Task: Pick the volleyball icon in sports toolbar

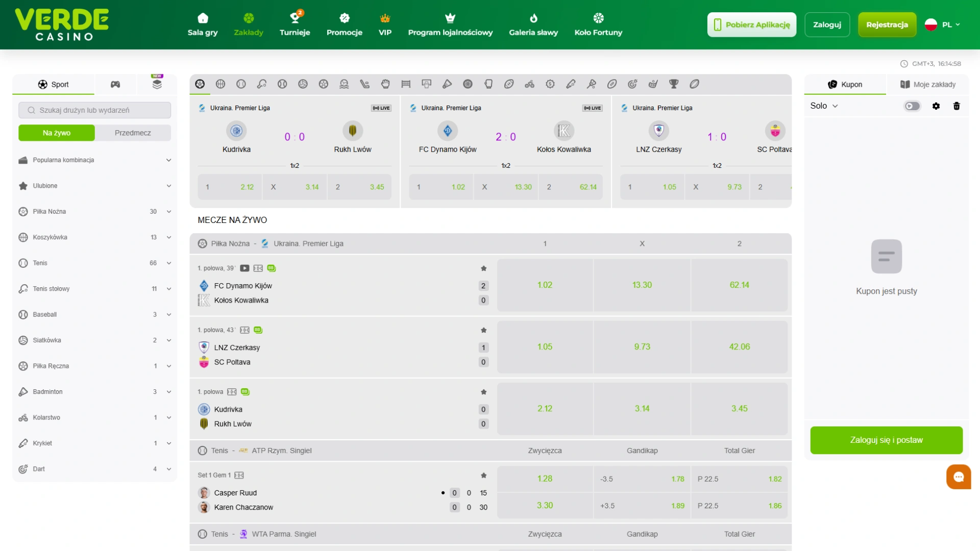Action: point(303,84)
